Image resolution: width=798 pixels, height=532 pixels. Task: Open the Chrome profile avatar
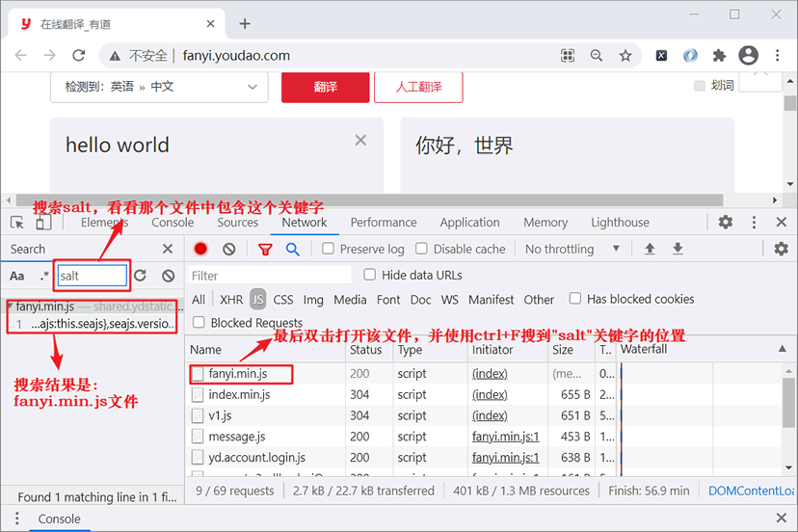point(748,56)
